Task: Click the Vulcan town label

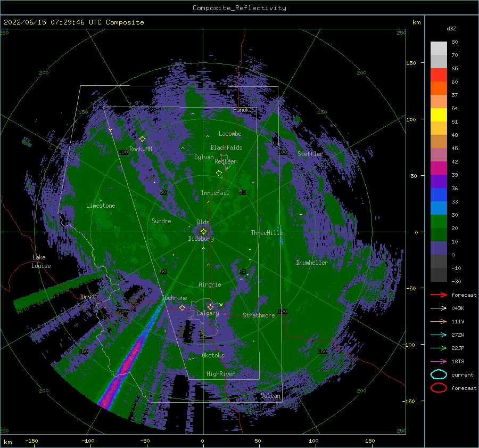Action: (x=271, y=396)
